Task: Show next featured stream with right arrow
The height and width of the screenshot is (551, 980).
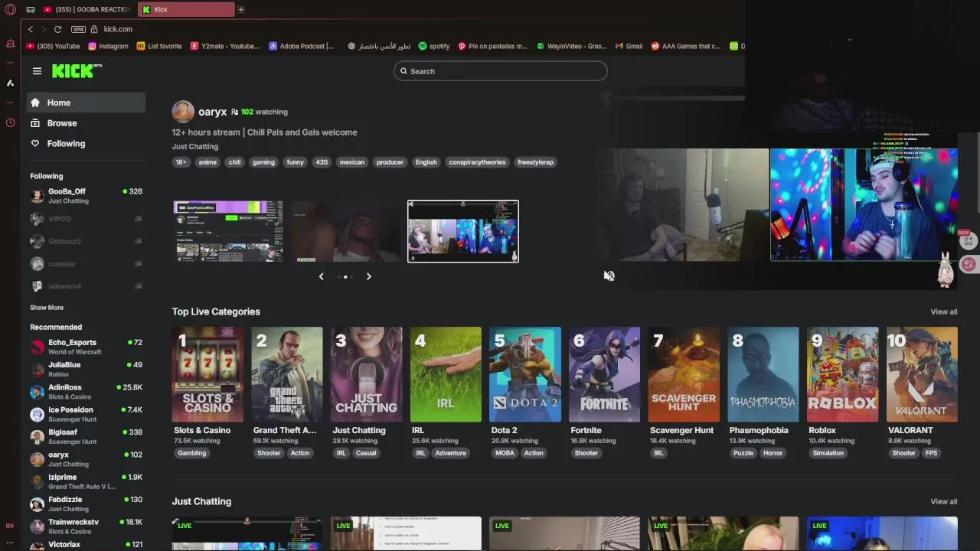Action: pyautogui.click(x=368, y=276)
